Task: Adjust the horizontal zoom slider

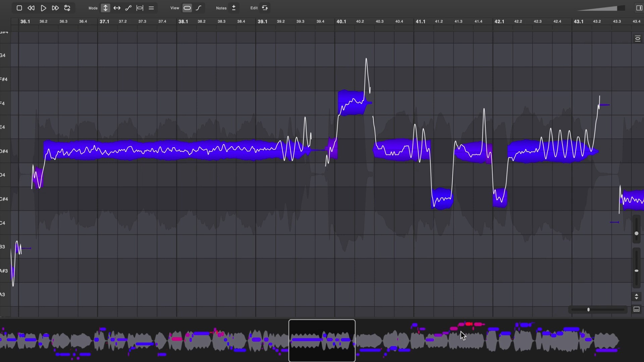Action: click(588, 310)
